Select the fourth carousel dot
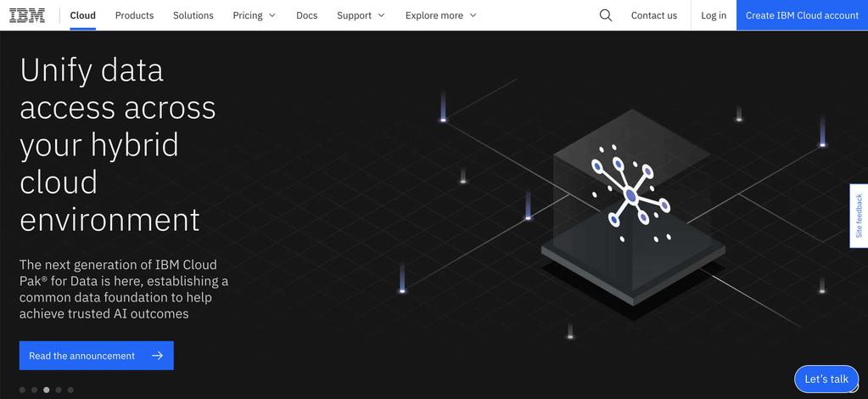Screen dimensions: 868x399 (59, 390)
